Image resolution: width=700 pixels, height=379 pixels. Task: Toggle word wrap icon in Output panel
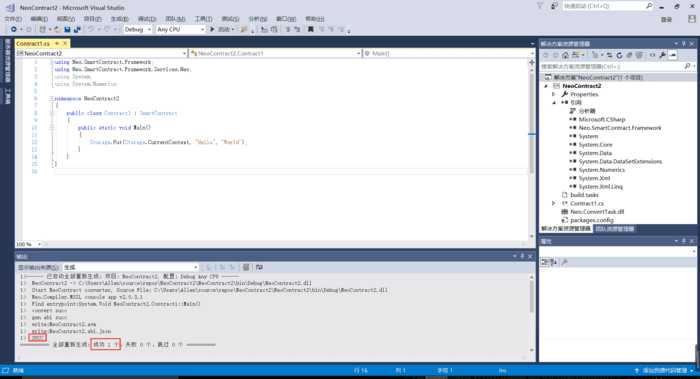tap(259, 267)
